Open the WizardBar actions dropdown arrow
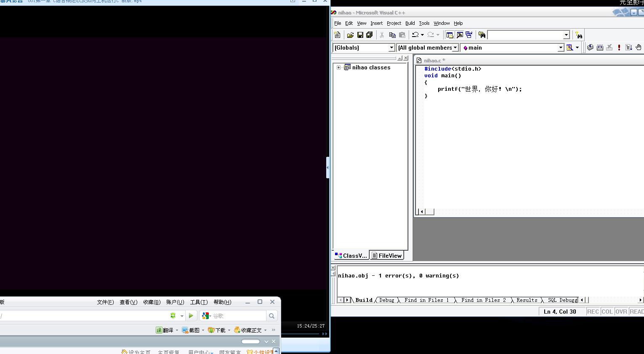 pos(577,48)
